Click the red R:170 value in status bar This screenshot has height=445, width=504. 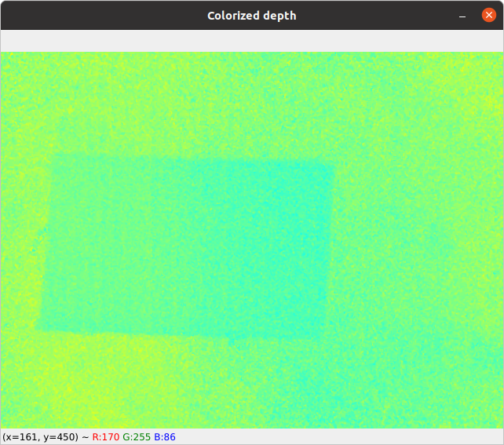coord(105,436)
